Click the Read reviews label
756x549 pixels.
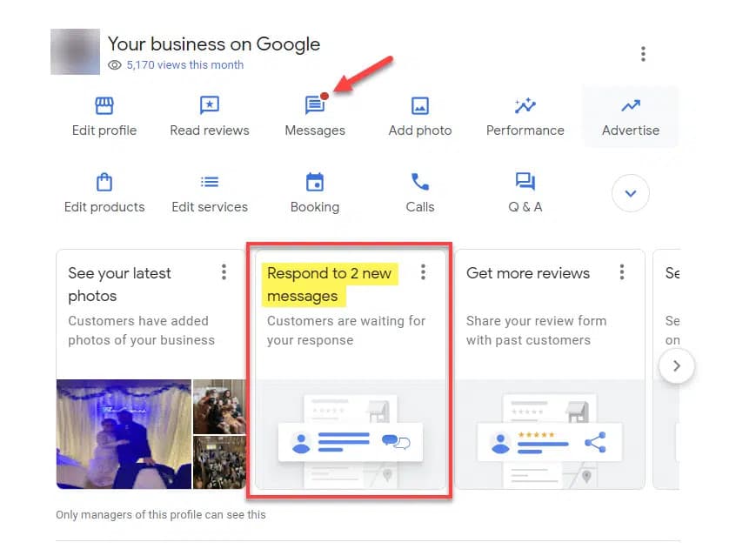[x=210, y=131]
